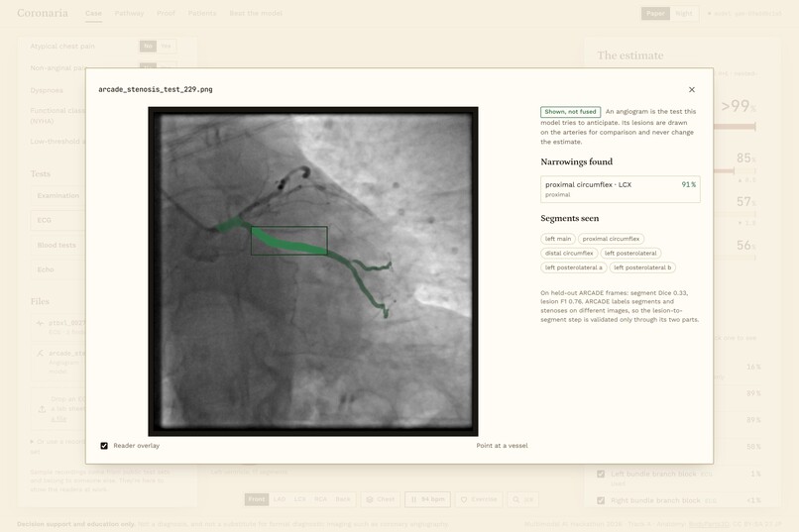Open the Patients tab behind the dialog
799x532 pixels.
[x=202, y=13]
